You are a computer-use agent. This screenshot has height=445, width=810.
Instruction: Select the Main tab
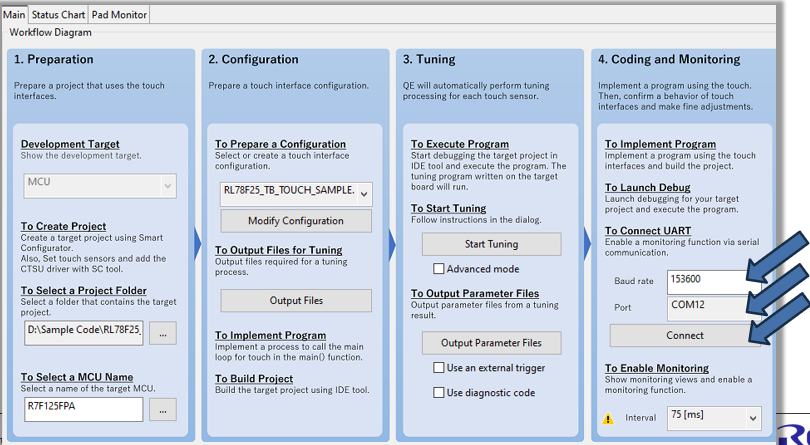[14, 15]
